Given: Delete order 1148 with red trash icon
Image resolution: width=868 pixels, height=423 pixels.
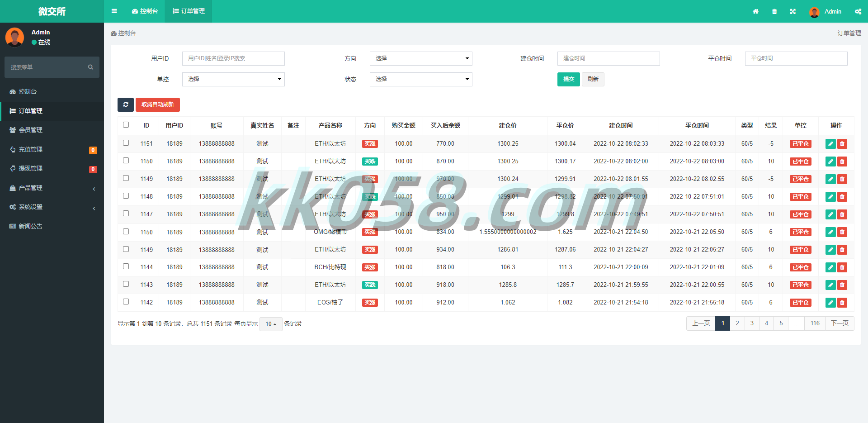Looking at the screenshot, I should click(842, 197).
